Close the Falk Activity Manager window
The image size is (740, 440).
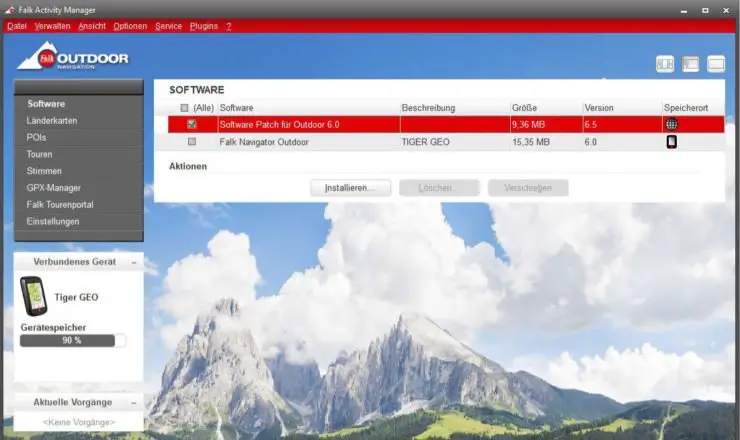coord(726,10)
